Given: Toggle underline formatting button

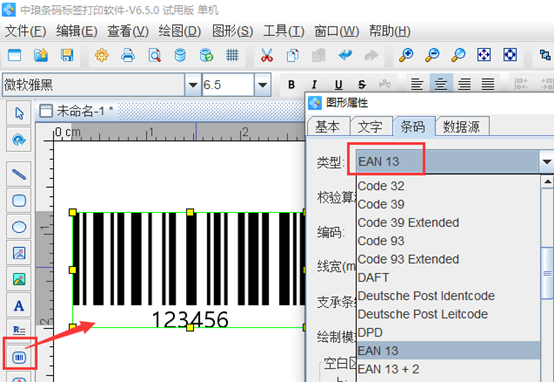Looking at the screenshot, I should (x=338, y=84).
